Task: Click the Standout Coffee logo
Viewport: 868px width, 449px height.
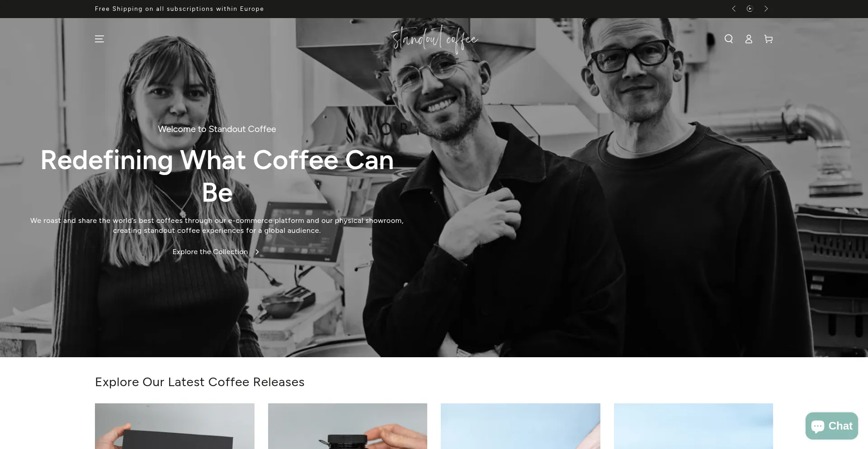Action: [434, 39]
